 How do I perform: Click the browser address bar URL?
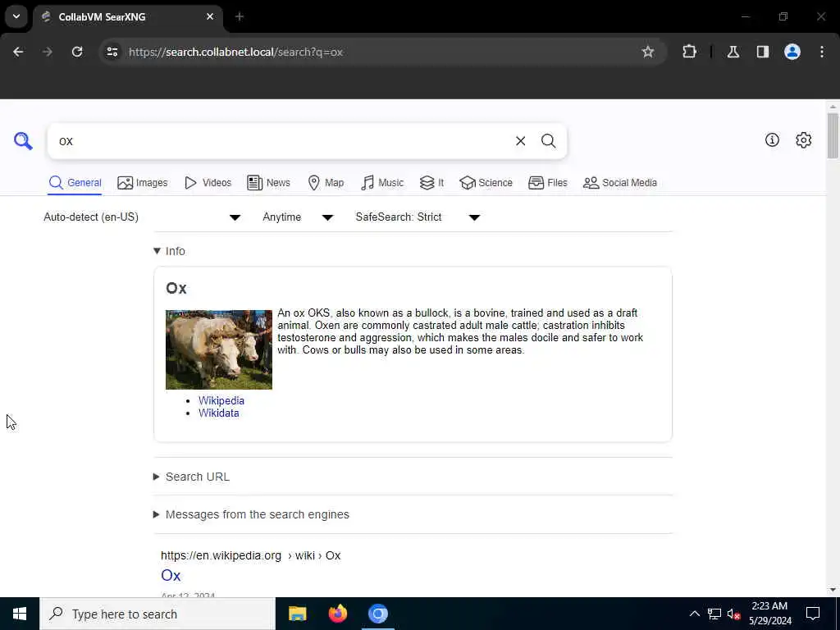[x=235, y=52]
